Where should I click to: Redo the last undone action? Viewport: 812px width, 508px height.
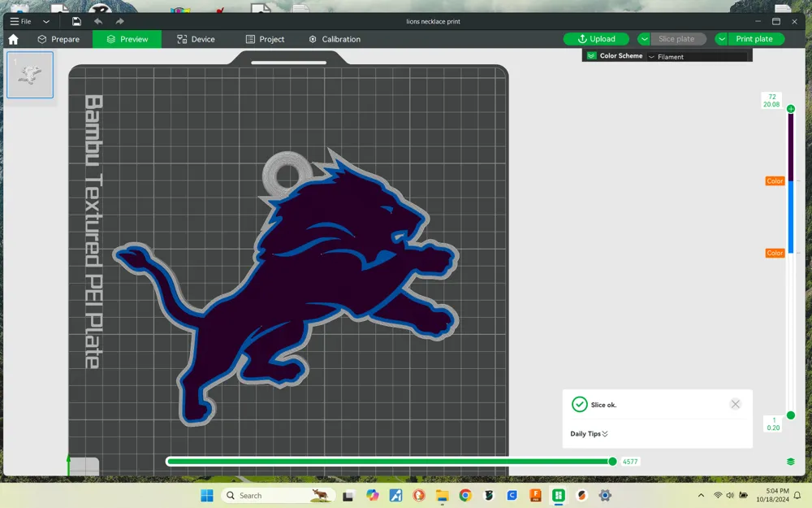tap(119, 21)
